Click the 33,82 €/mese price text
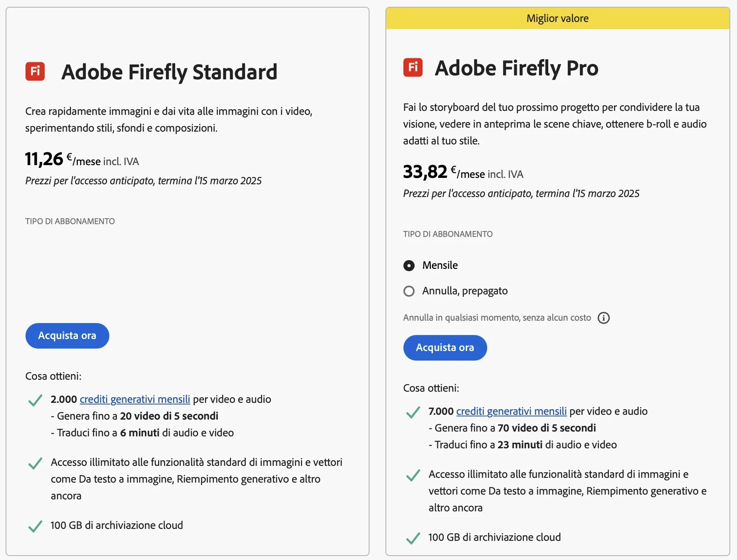The height and width of the screenshot is (560, 737). point(463,172)
